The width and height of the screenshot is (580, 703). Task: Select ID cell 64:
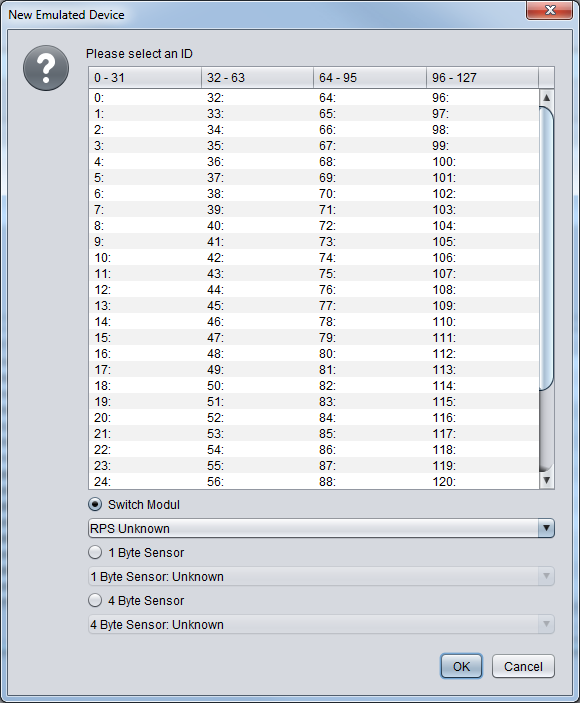370,97
